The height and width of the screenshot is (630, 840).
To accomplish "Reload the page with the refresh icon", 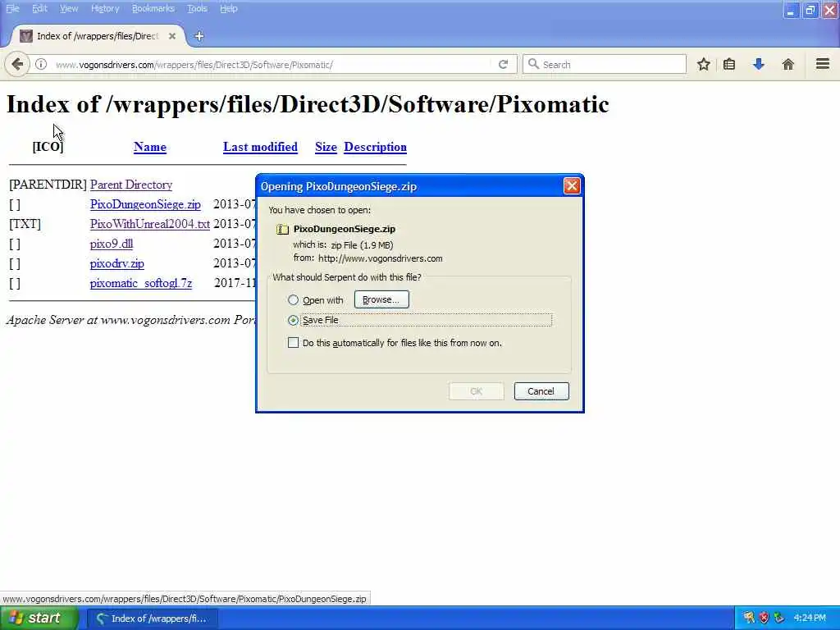I will click(503, 64).
